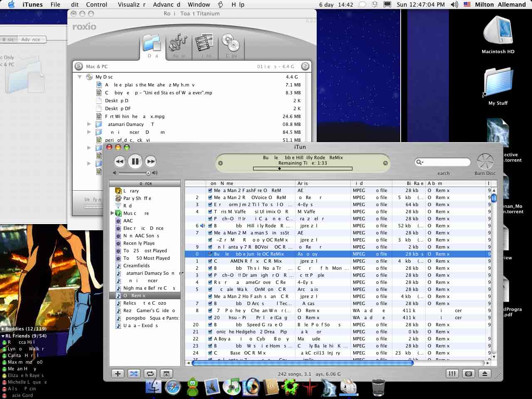Uncheck track 21 Sonic the Hedgehog song

[x=210, y=332]
